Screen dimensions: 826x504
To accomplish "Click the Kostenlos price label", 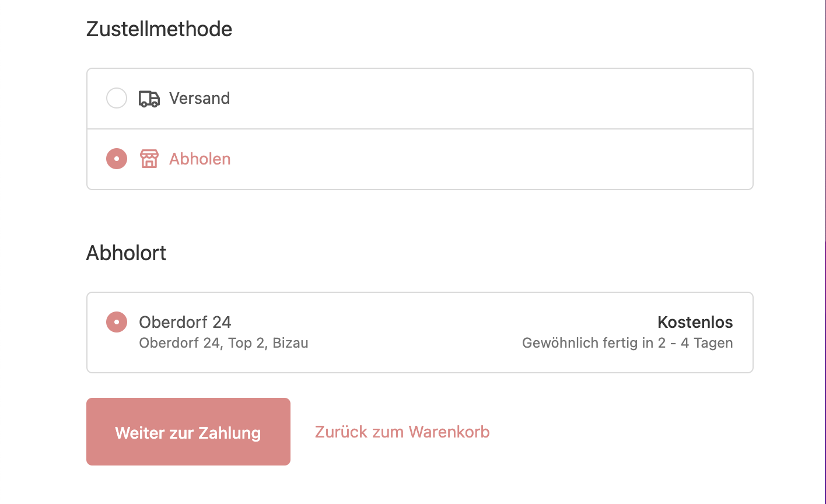I will coord(695,322).
